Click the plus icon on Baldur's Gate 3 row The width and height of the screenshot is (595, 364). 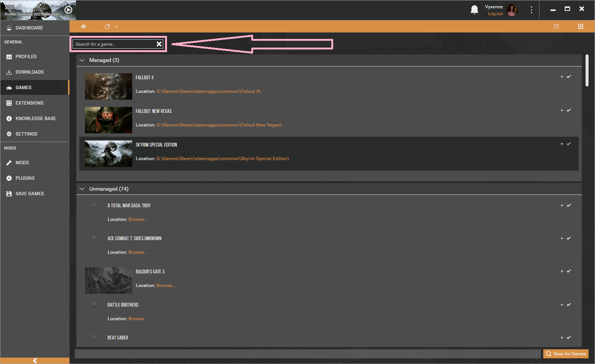(562, 271)
